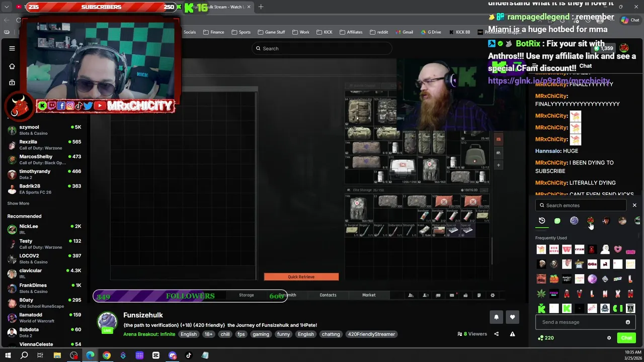This screenshot has width=644, height=362.
Task: Open the Affiliates bookmarks folder
Action: click(x=351, y=32)
